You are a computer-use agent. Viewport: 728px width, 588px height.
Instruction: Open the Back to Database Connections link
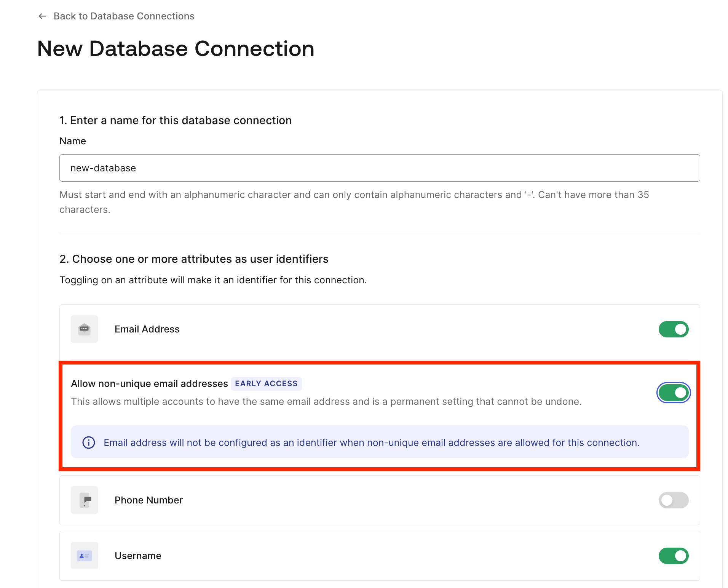tap(124, 16)
